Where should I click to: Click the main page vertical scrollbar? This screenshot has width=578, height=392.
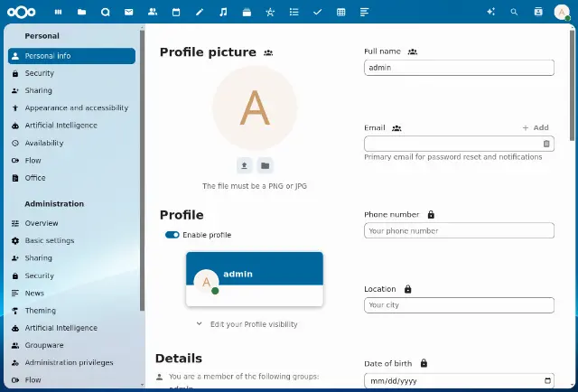pos(572,86)
